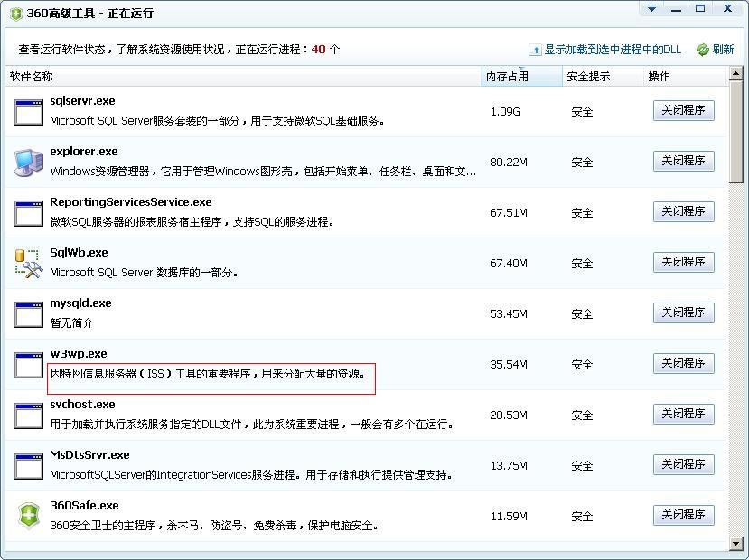Close the svchost.exe program
Viewport: 749px width, 560px height.
tap(684, 414)
